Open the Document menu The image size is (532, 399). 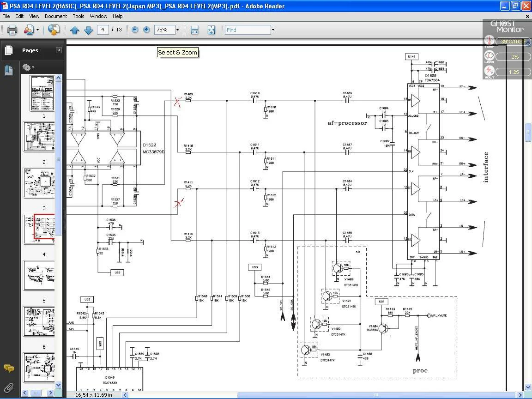pyautogui.click(x=56, y=16)
